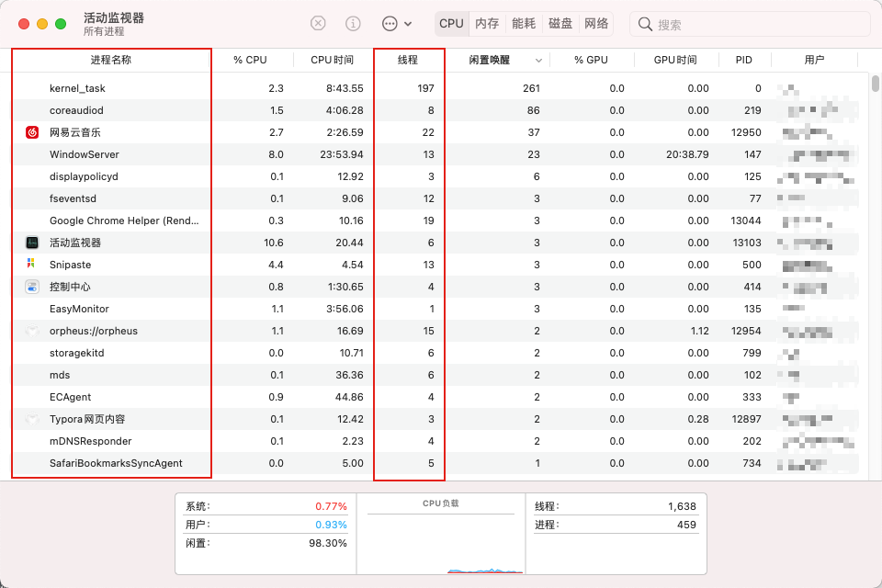Click the 用户 0.93% value

coord(331,525)
